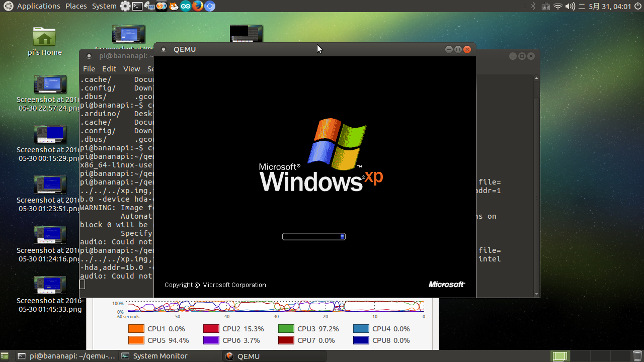Open the Edit menu in terminal window

pos(109,69)
